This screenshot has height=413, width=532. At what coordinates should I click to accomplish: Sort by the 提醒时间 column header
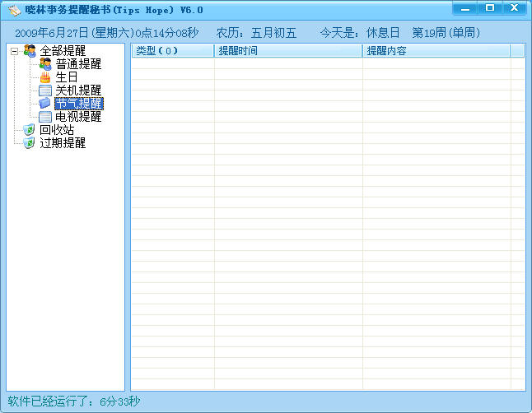tap(288, 51)
